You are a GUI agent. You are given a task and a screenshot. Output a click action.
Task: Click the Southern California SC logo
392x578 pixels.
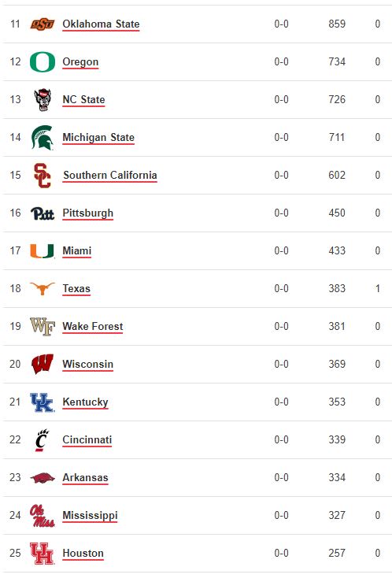(x=43, y=176)
